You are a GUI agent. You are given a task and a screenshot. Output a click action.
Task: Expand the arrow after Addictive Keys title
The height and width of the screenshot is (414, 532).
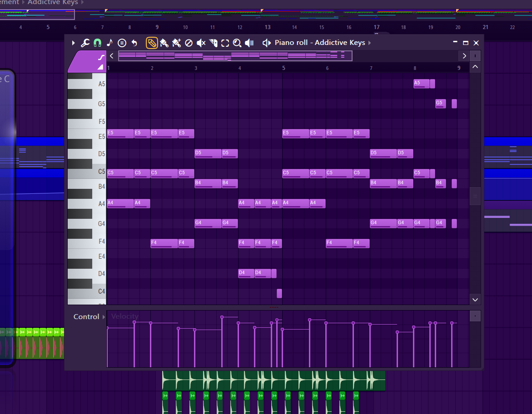(369, 43)
